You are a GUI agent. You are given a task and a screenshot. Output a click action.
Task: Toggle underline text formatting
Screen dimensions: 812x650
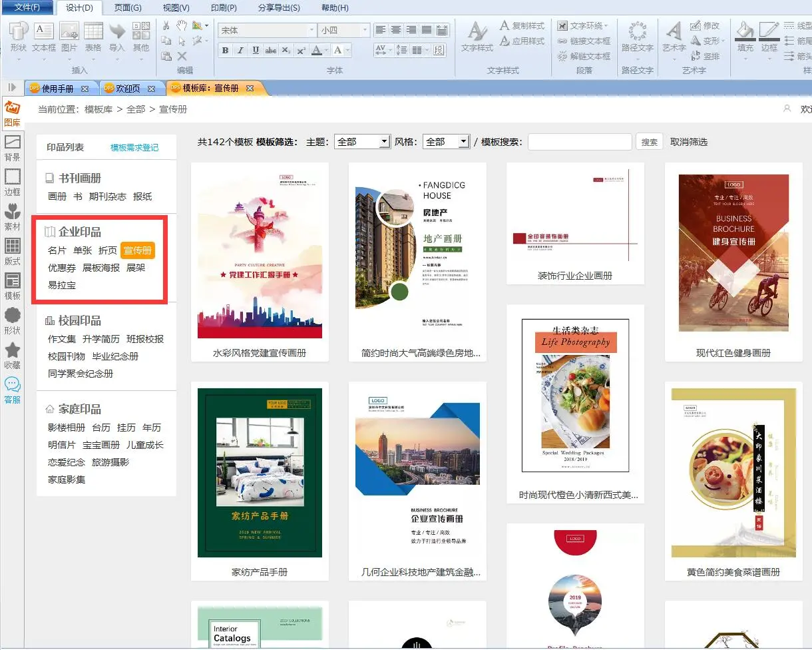[256, 51]
